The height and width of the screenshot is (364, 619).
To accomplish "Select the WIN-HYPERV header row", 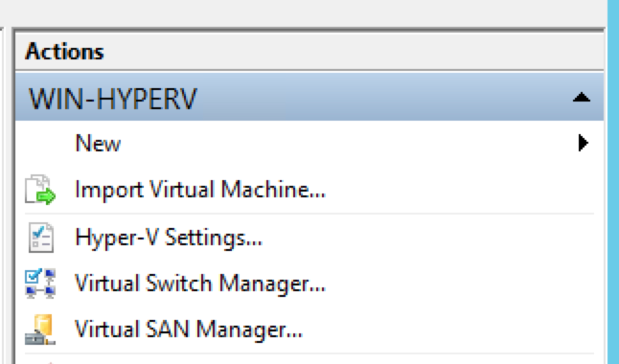I will 309,97.
